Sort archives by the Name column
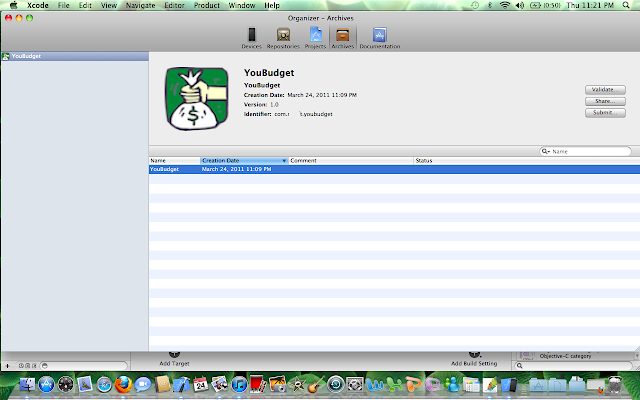This screenshot has height=400, width=640. point(174,161)
